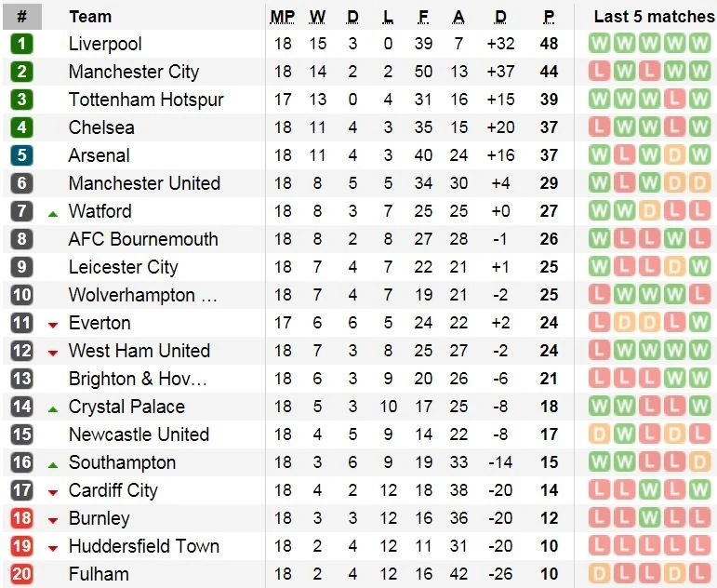Click Everton's red down-arrow movement indicator
Image resolution: width=717 pixels, height=588 pixels.
[53, 325]
